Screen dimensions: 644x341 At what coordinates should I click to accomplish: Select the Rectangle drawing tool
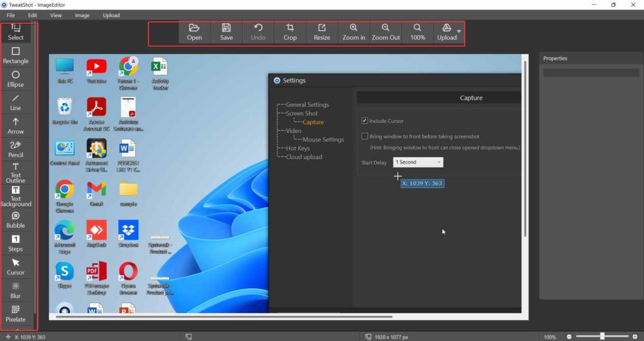coord(16,55)
